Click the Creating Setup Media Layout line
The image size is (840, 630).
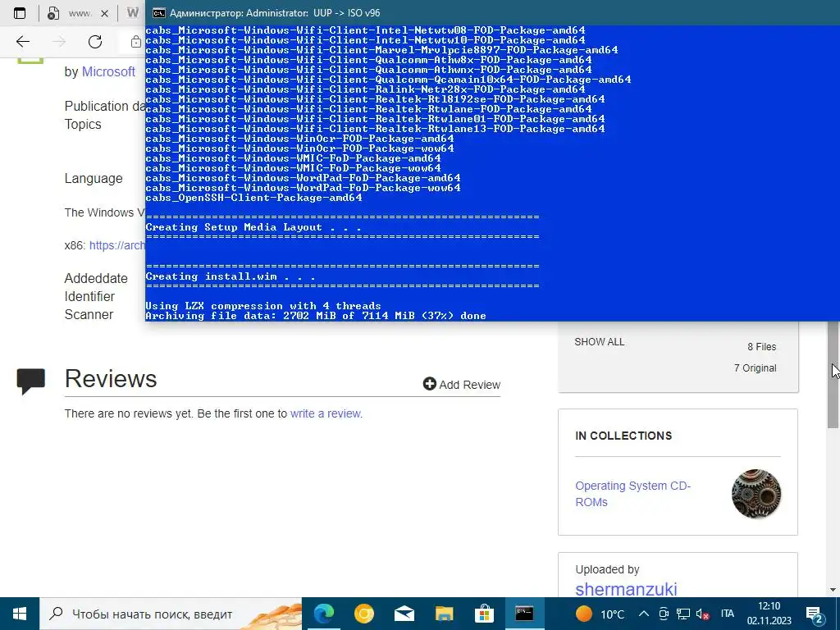click(253, 227)
